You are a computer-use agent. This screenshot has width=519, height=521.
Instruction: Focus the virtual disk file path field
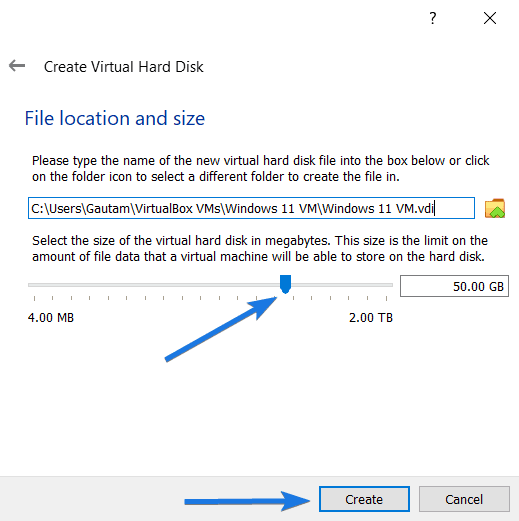pos(251,208)
